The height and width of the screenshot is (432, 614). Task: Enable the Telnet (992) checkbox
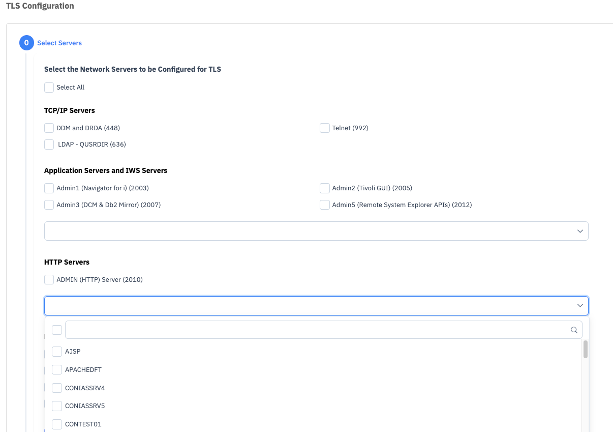point(325,128)
